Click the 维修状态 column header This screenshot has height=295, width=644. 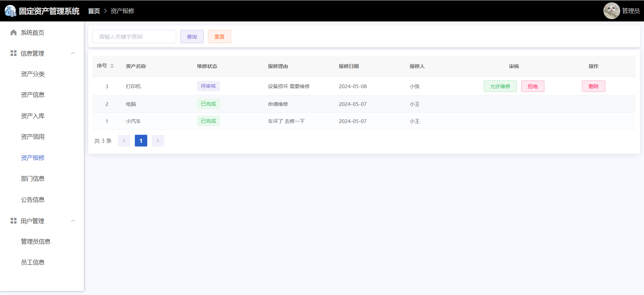tap(207, 66)
